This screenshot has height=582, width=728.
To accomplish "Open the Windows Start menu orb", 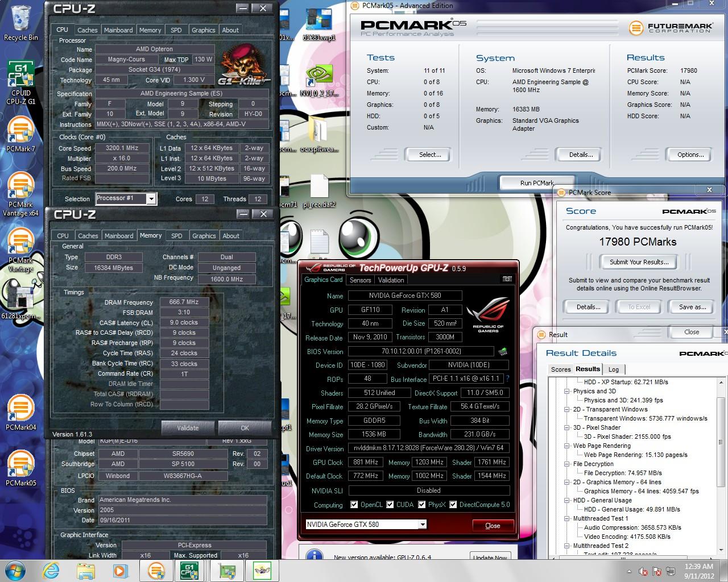I will [15, 571].
